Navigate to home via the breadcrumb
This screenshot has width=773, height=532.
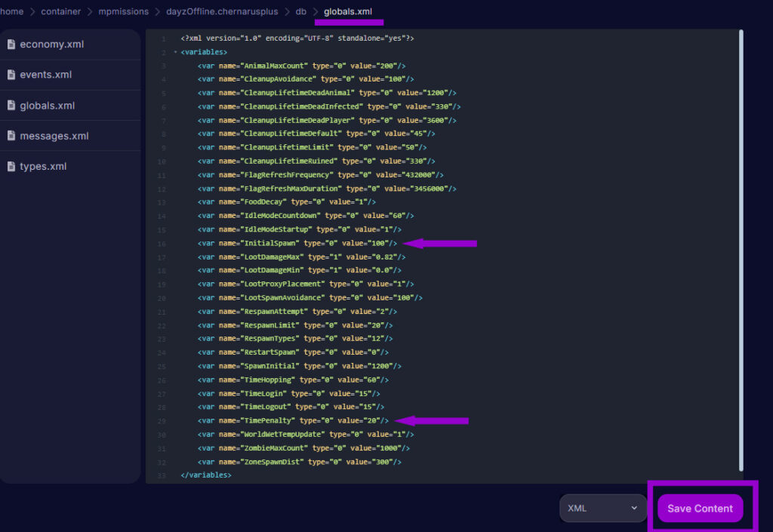point(11,11)
